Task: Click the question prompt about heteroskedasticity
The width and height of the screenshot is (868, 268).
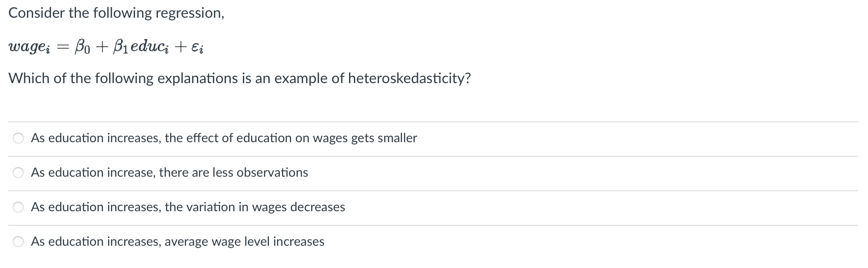Action: (240, 78)
